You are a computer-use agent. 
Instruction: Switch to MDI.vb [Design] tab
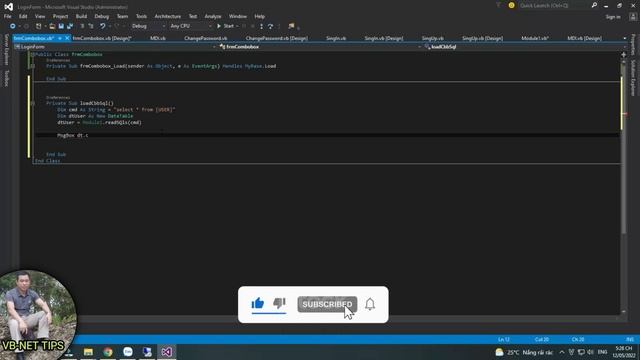(x=584, y=38)
